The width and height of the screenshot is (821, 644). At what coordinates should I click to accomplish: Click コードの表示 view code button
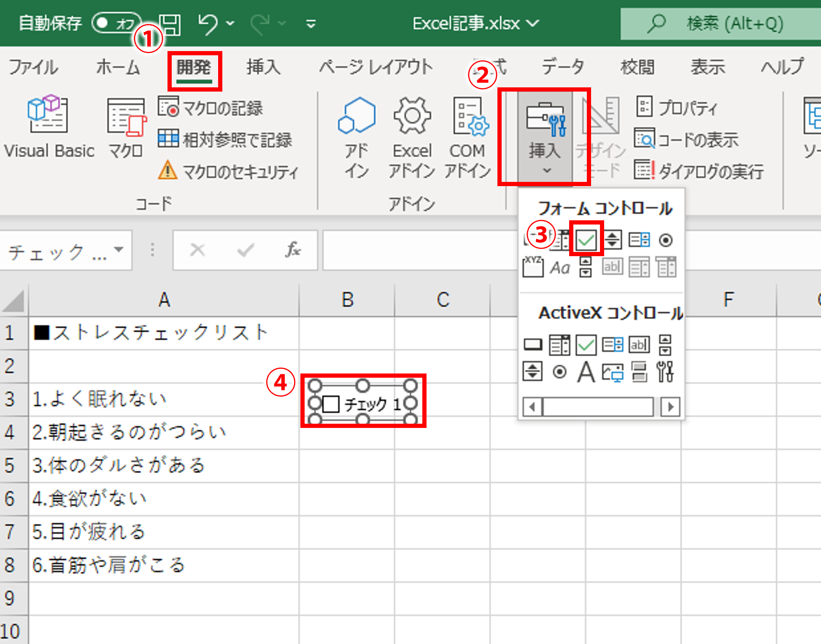tap(687, 140)
